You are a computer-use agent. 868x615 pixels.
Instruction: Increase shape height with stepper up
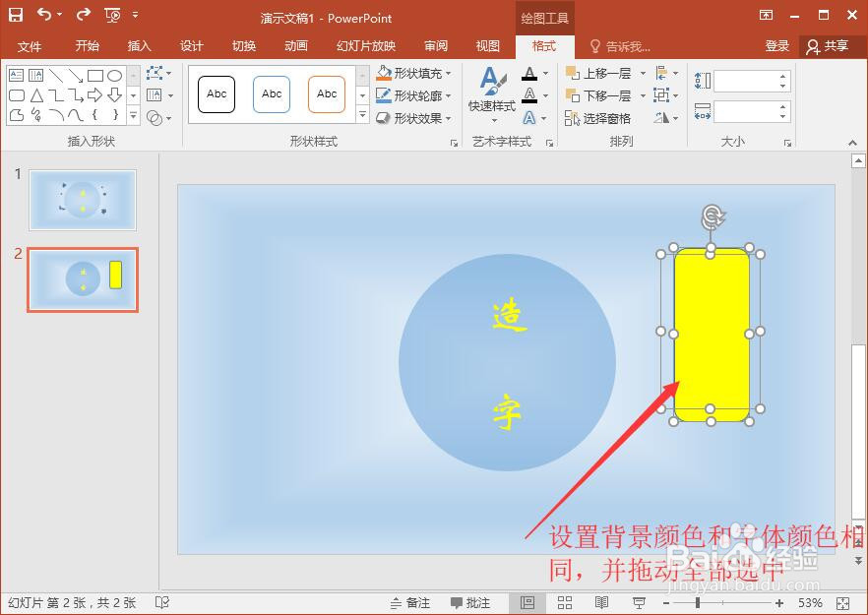(783, 77)
